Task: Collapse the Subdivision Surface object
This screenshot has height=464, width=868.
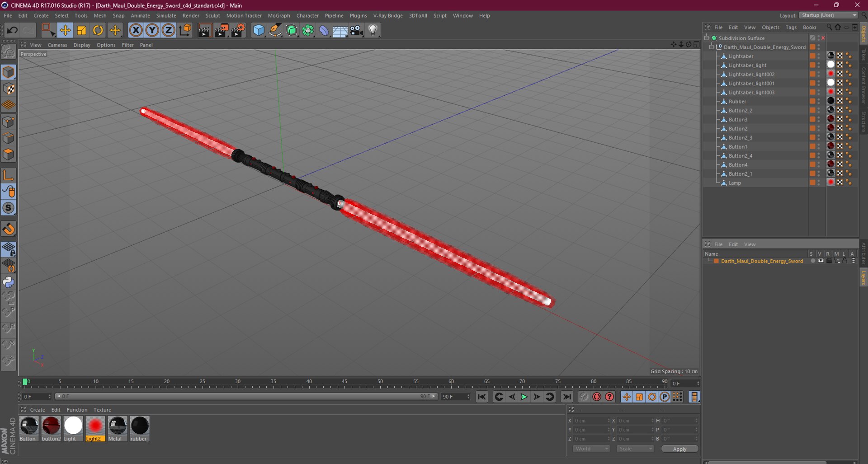Action: point(707,38)
